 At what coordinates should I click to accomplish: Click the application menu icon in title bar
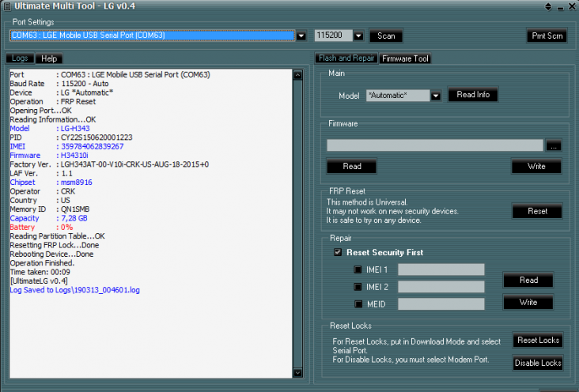pos(7,6)
